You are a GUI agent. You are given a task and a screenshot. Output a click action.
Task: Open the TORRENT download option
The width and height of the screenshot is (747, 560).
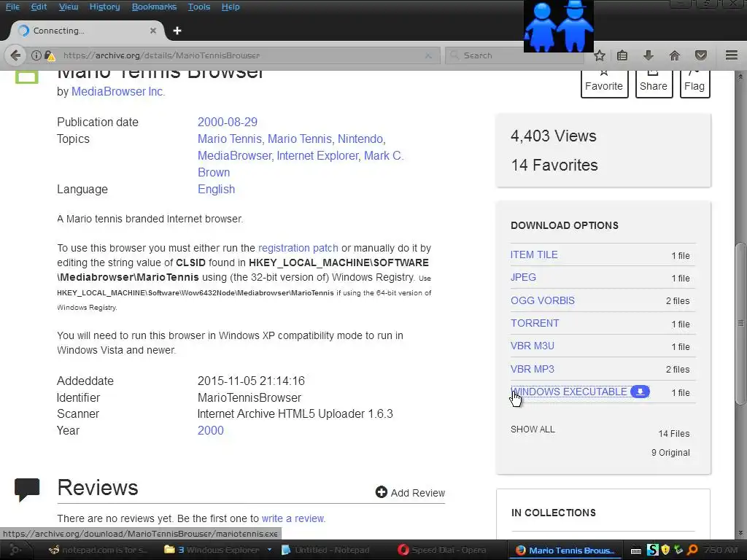point(535,323)
